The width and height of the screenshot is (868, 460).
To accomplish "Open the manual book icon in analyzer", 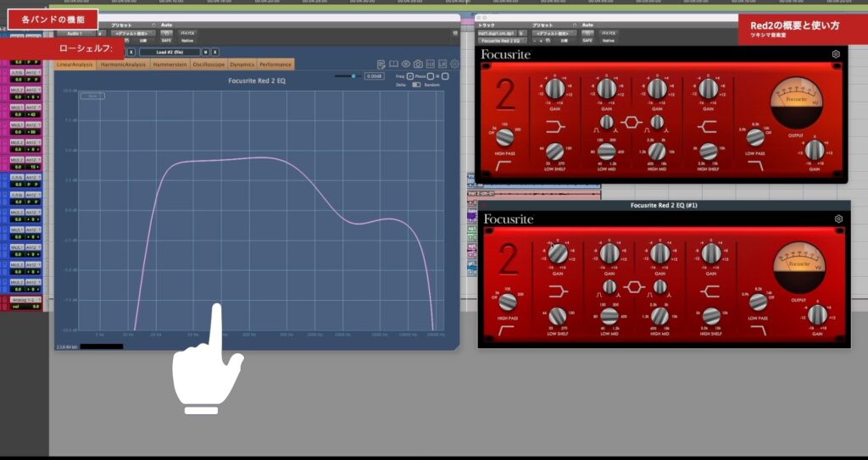I will click(x=393, y=64).
